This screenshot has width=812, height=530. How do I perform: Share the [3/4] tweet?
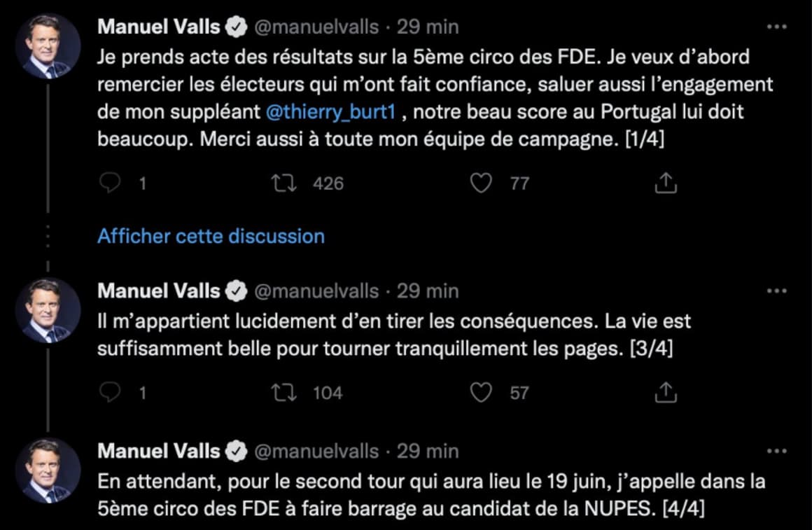665,393
